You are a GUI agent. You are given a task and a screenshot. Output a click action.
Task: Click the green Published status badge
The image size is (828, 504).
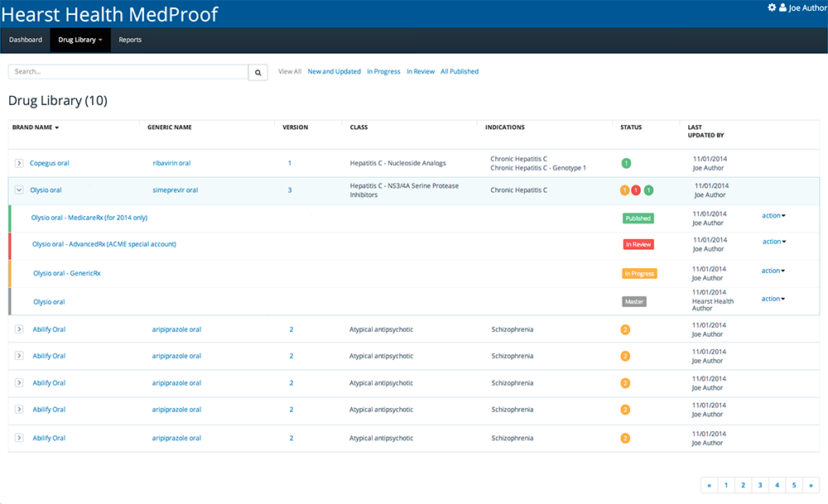[x=638, y=218]
